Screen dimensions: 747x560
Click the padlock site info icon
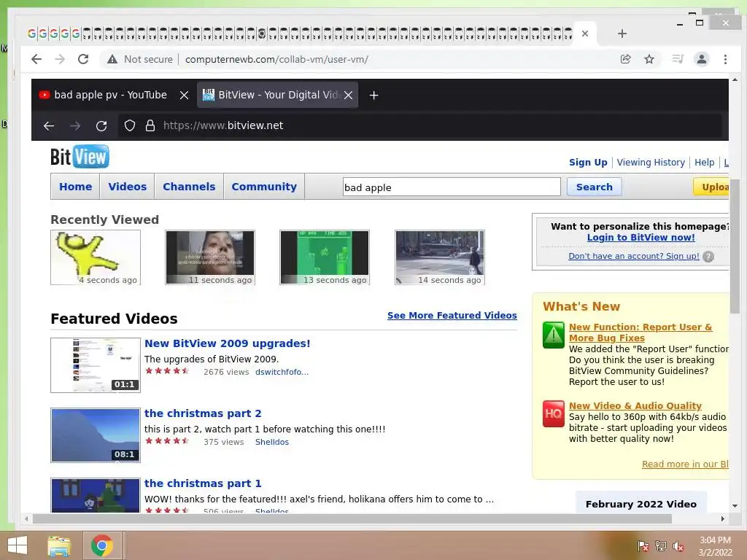tap(150, 125)
